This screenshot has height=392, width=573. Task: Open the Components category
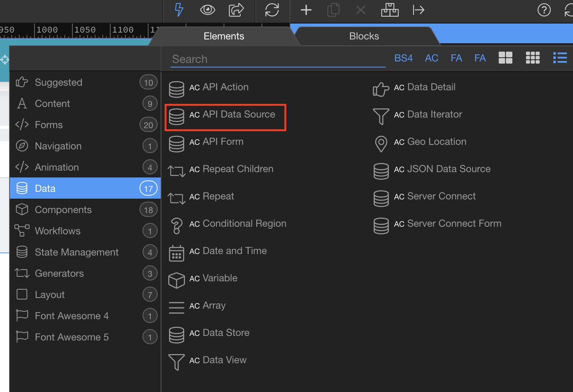coord(85,210)
